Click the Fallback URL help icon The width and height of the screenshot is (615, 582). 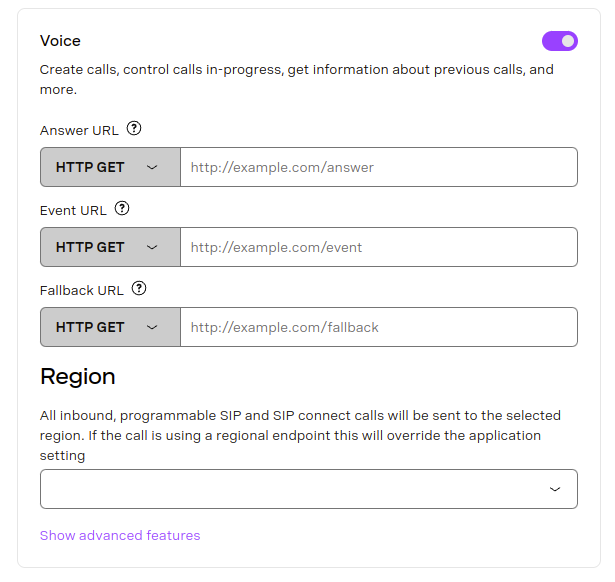139,289
